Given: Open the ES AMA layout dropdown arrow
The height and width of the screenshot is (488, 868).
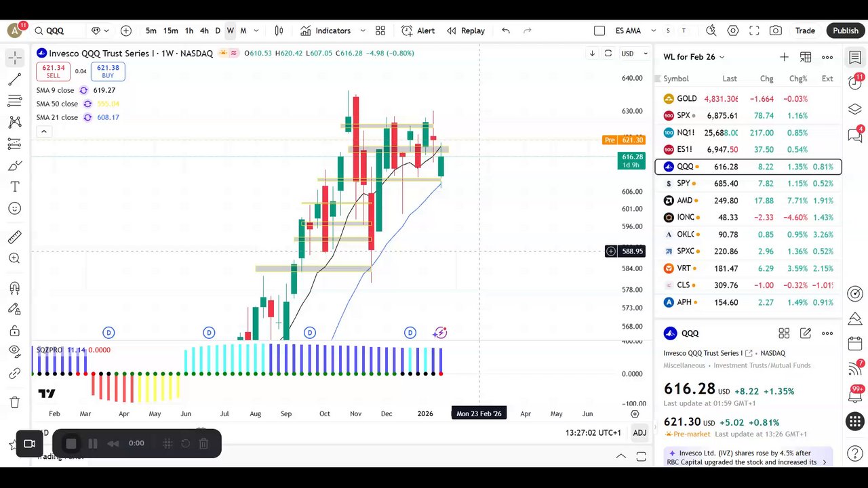Looking at the screenshot, I should pyautogui.click(x=654, y=30).
